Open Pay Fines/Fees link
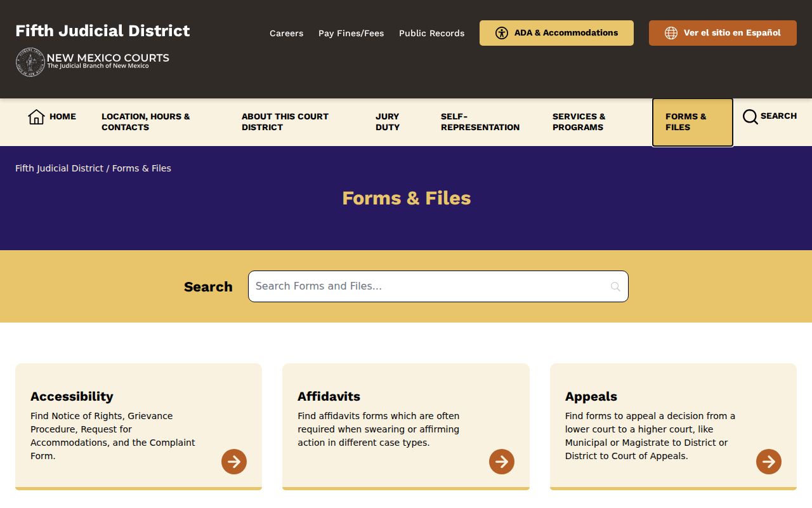The image size is (812, 508). [351, 33]
